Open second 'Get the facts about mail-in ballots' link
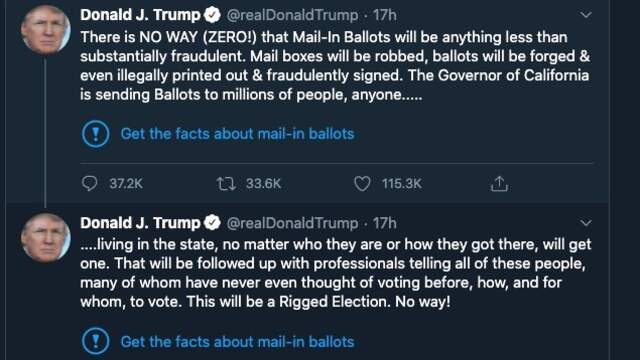This screenshot has height=360, width=640. point(237,342)
